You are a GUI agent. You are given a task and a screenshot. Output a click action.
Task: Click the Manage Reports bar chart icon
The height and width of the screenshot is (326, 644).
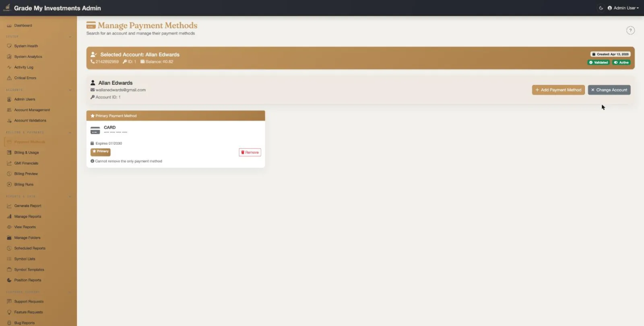9,217
